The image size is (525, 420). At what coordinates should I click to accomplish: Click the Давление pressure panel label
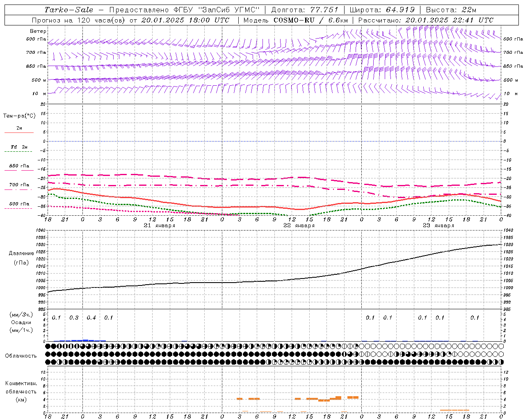[x=21, y=253]
